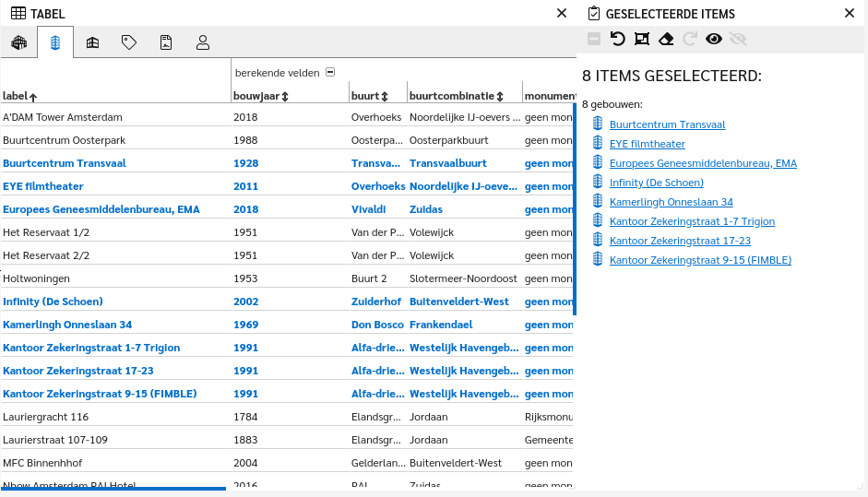
Task: Open the Infinity (De Schoen) link
Action: (x=656, y=183)
